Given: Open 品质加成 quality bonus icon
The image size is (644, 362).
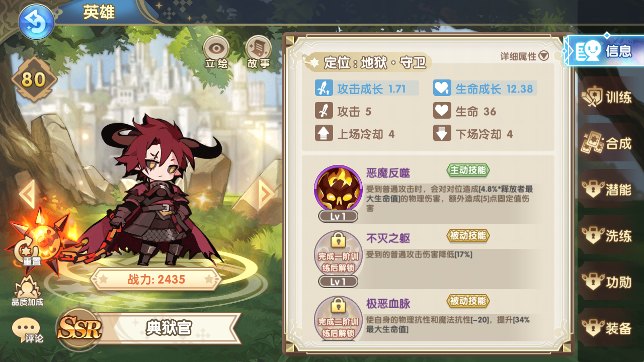Looking at the screenshot, I should coord(27,291).
